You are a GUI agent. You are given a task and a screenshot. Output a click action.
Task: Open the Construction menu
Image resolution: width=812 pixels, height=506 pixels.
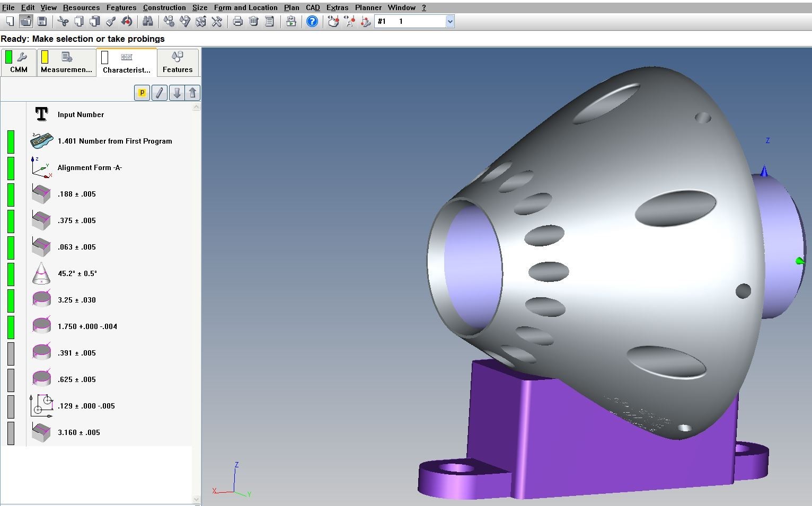[x=164, y=7]
